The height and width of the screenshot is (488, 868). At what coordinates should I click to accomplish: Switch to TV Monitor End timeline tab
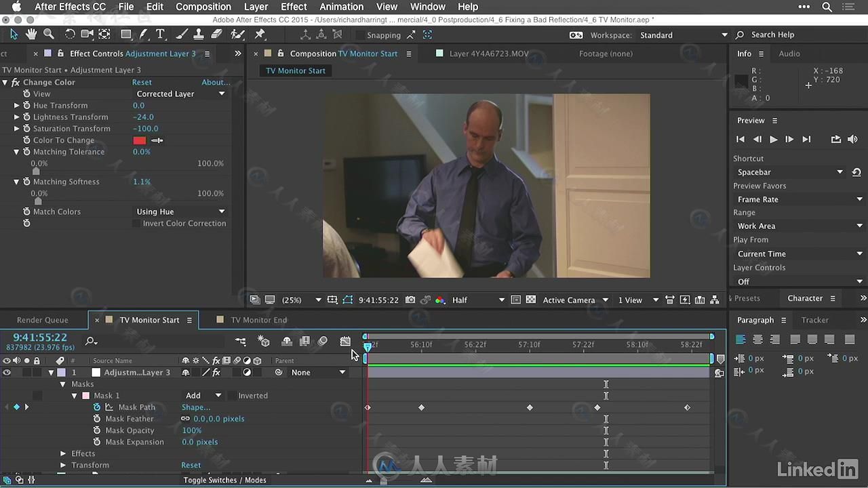[258, 320]
